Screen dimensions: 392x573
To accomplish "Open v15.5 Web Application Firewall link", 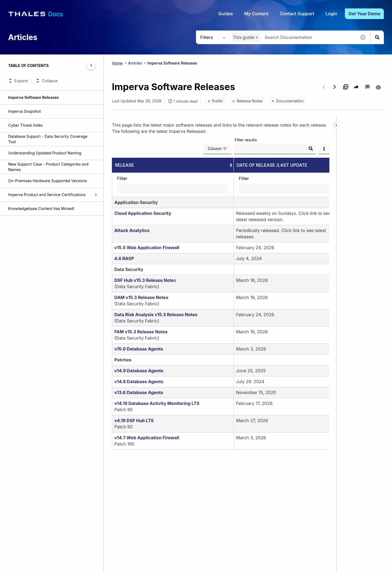I will (147, 248).
